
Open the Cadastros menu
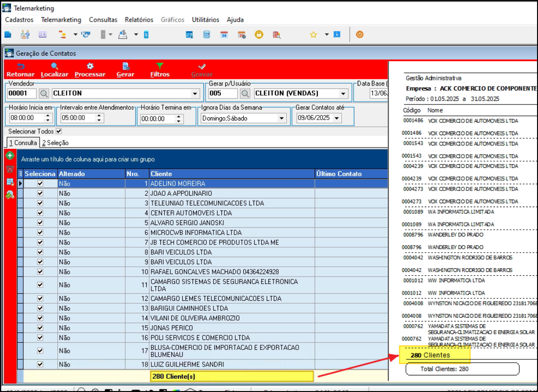19,20
